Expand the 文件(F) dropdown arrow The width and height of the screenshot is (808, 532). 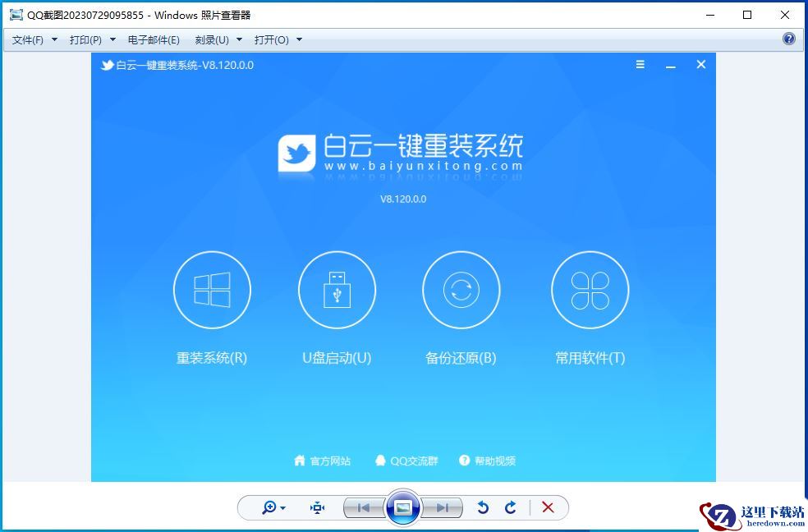click(55, 39)
